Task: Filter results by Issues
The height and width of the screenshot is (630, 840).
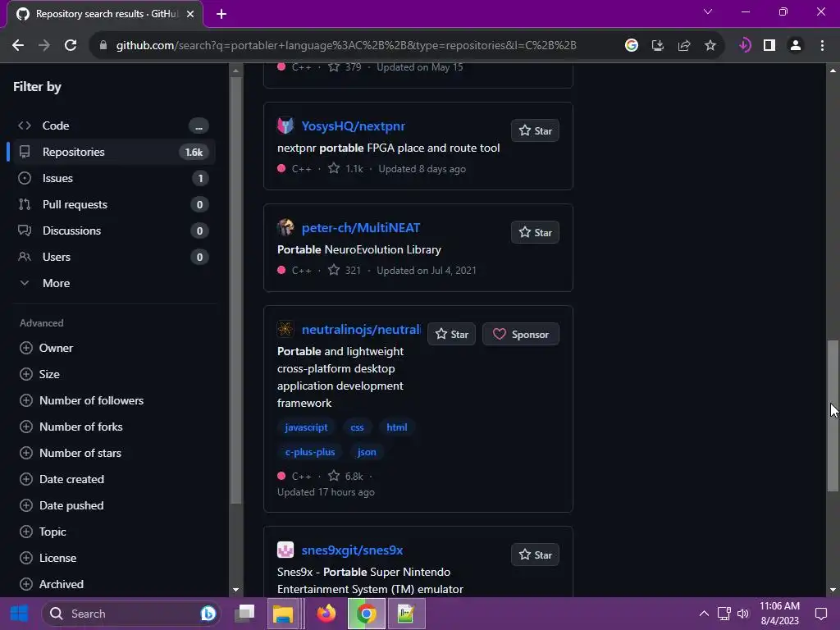Action: (113, 178)
